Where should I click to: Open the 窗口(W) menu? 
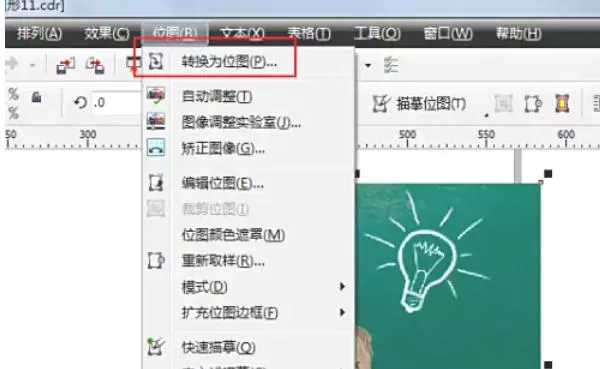click(x=448, y=34)
